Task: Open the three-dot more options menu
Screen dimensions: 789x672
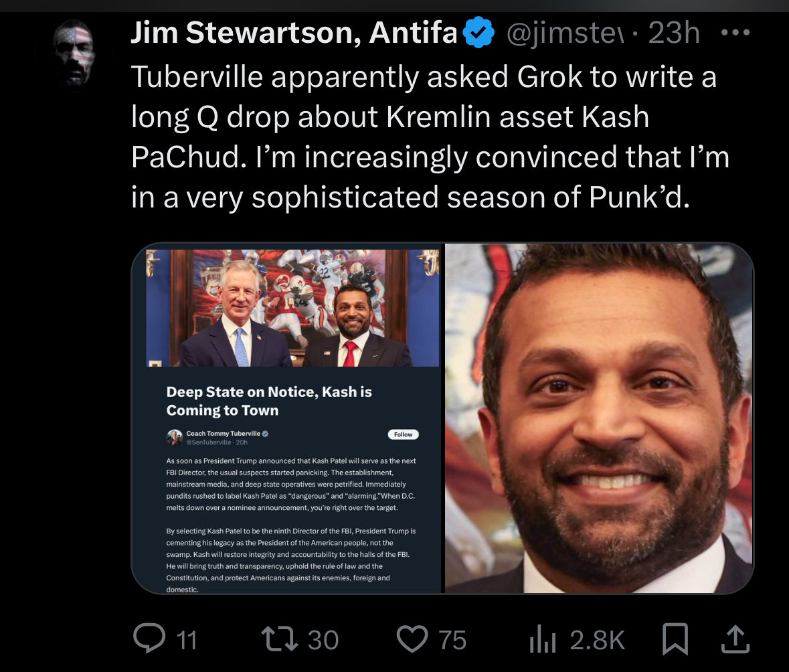Action: click(x=735, y=33)
